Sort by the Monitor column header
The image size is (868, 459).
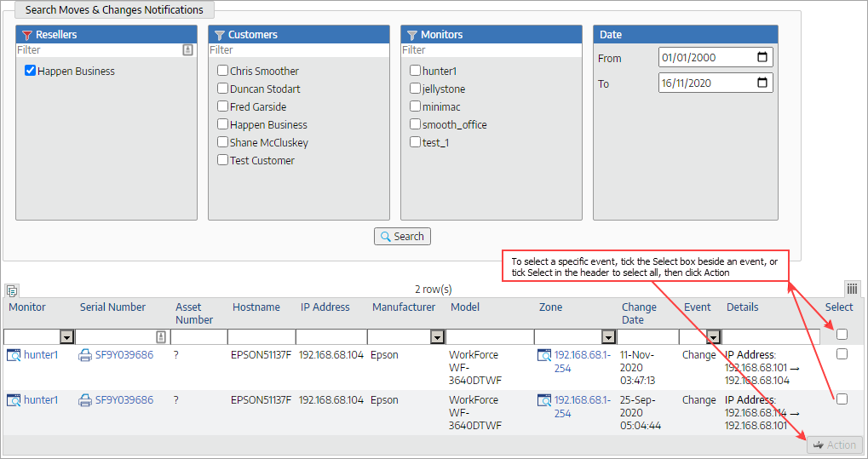click(x=27, y=307)
